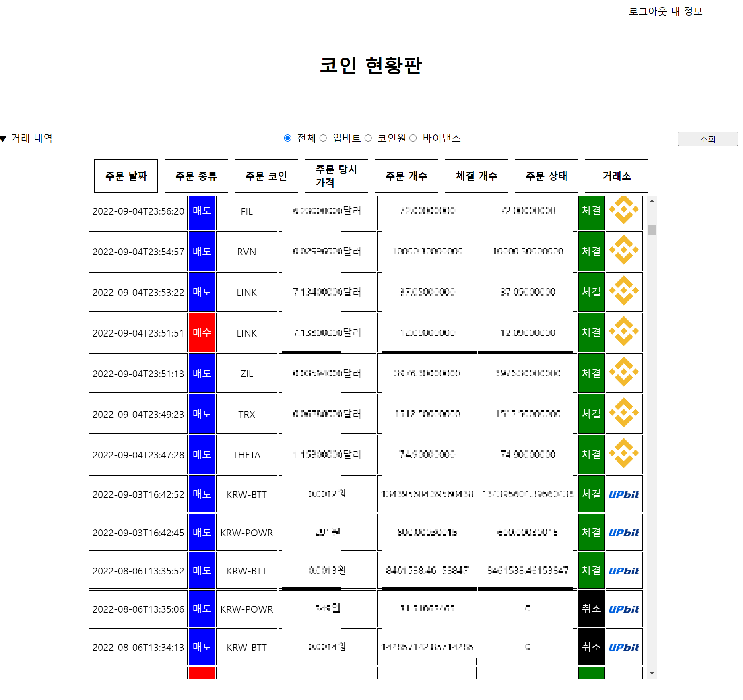Click date 2022-08-06T13:35:52
This screenshot has width=743, height=700.
138,571
